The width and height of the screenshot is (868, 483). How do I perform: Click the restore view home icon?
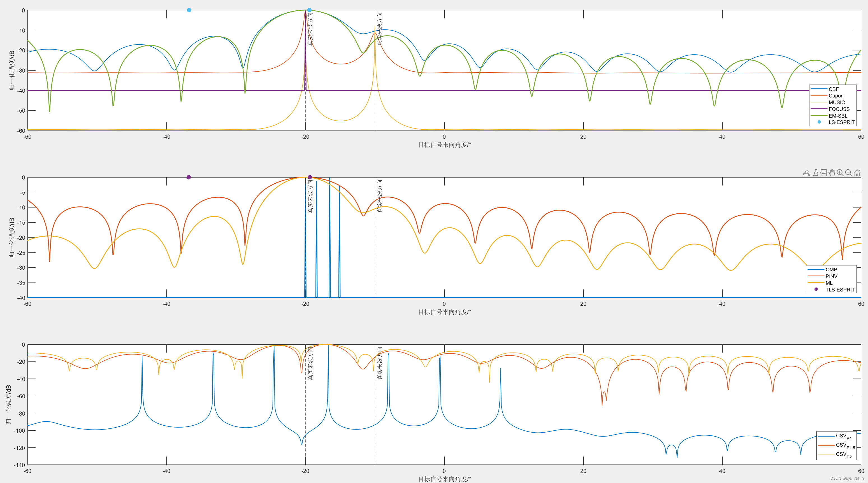857,173
